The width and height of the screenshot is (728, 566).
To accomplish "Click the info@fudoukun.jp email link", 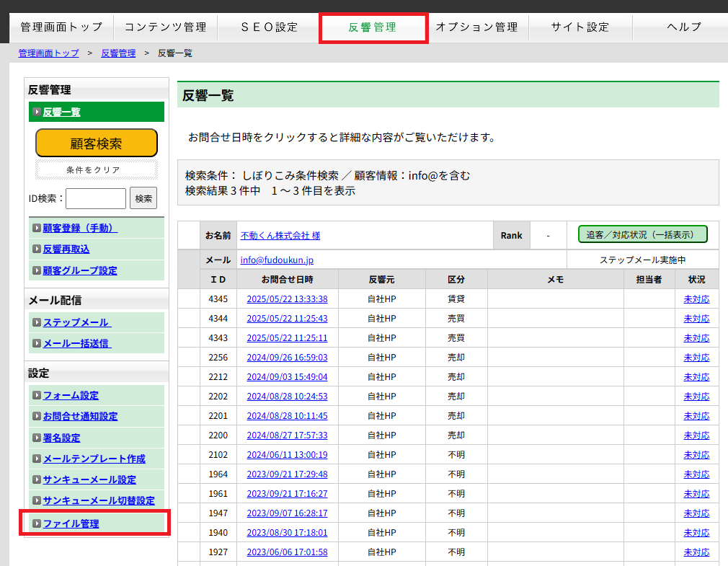I will pos(277,260).
